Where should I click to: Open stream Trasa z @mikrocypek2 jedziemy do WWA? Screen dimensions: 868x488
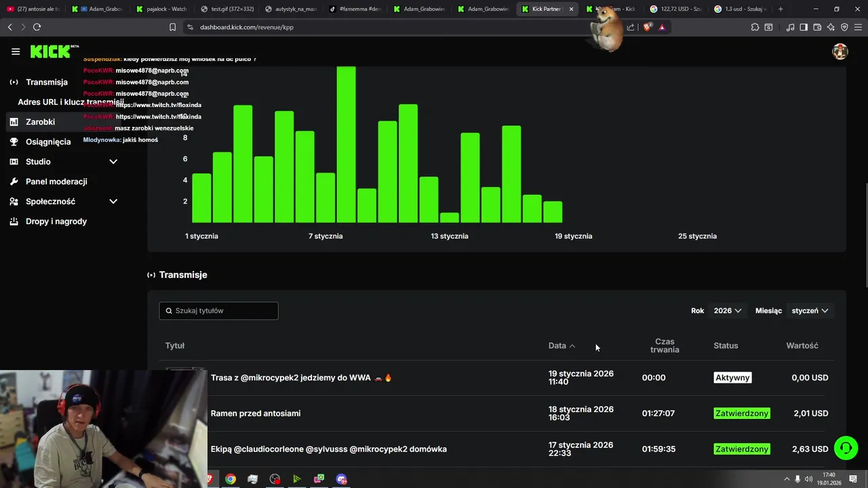[301, 378]
